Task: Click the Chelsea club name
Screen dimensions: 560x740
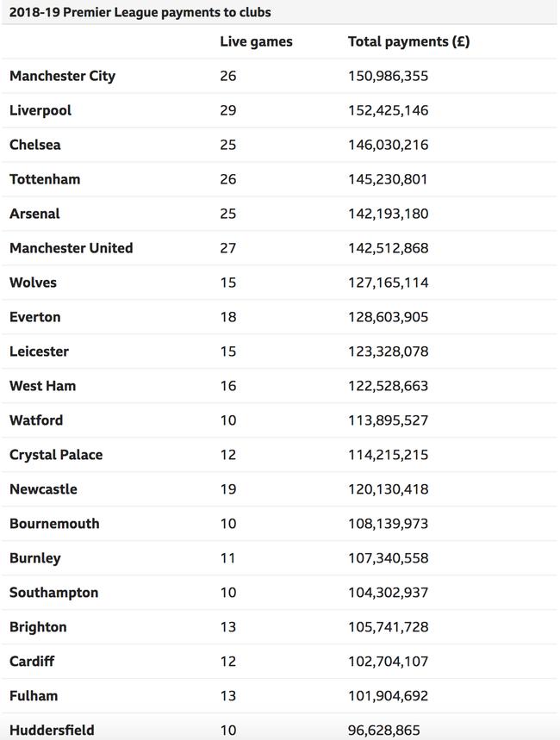Action: pyautogui.click(x=35, y=145)
